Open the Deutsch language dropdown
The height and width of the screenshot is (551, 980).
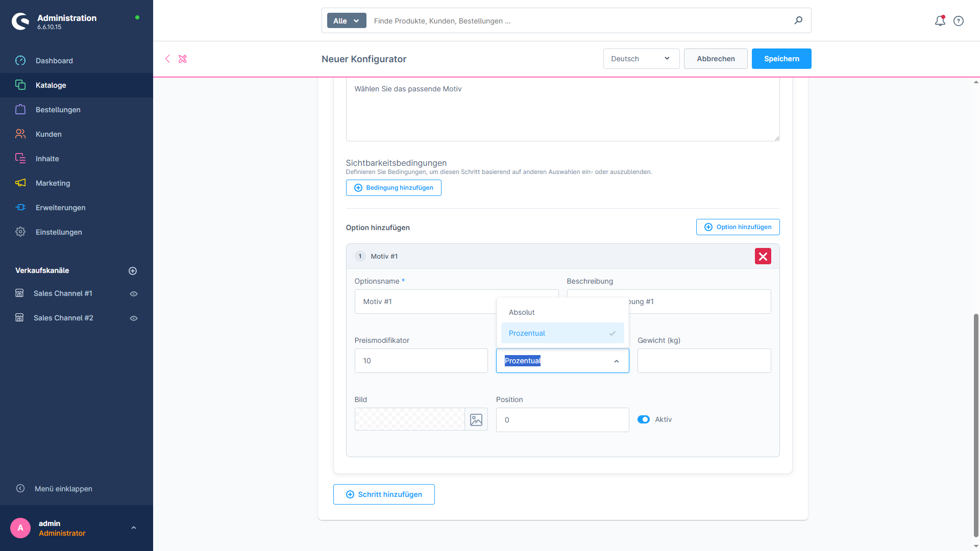click(641, 59)
